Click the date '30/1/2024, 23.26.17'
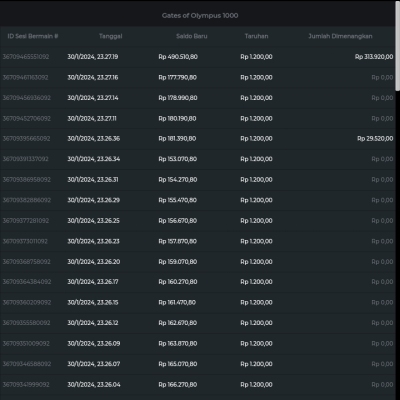The width and height of the screenshot is (400, 400). pos(93,282)
